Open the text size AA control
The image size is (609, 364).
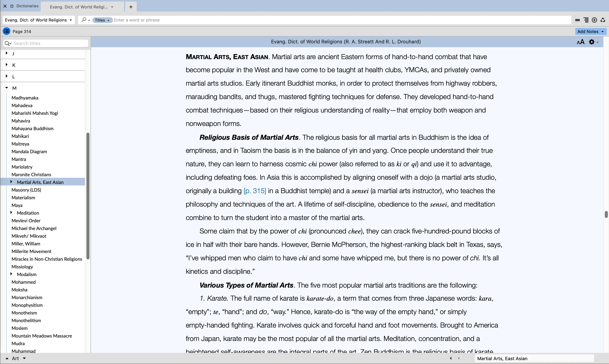(x=581, y=42)
